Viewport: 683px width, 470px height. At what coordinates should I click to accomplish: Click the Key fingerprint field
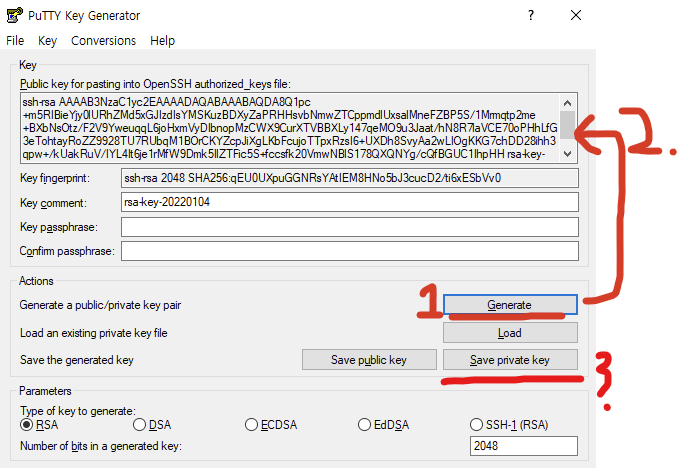[x=350, y=178]
